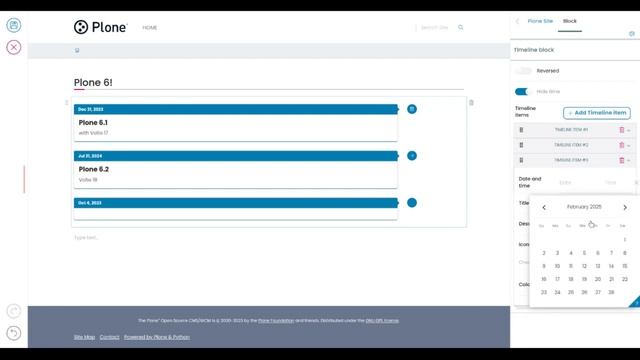Select February 10 in the calendar

(x=557, y=266)
